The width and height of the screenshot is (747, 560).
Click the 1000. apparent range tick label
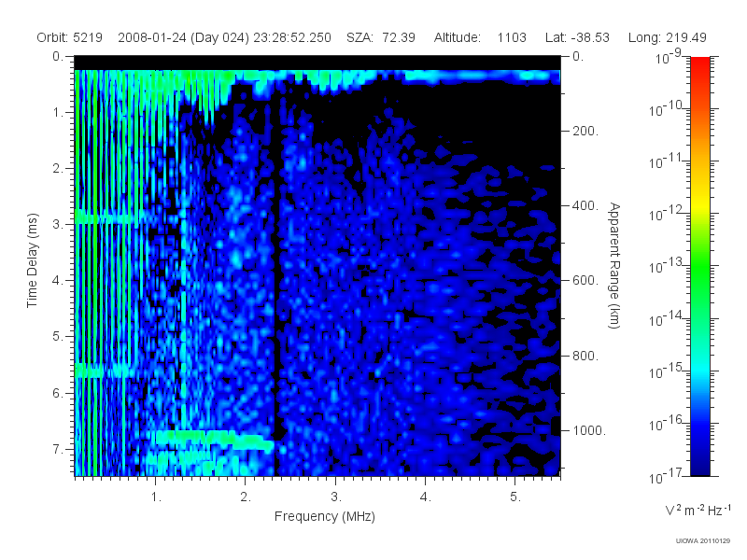coord(589,430)
